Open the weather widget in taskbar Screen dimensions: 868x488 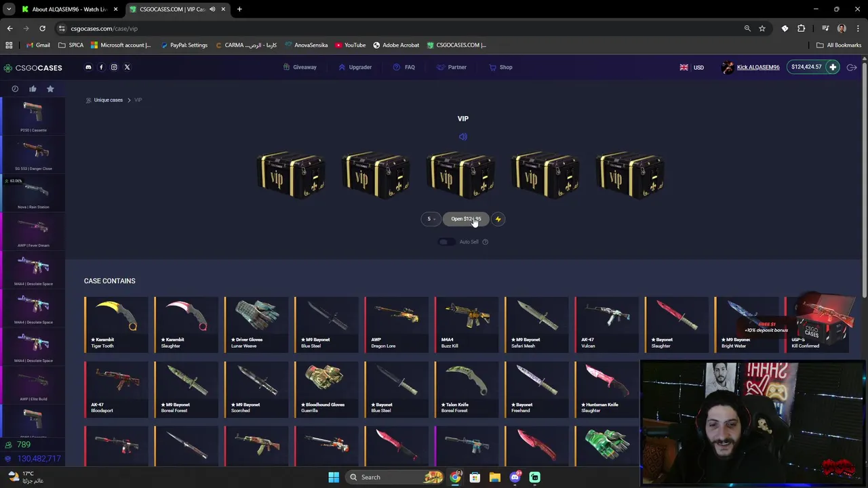26,477
